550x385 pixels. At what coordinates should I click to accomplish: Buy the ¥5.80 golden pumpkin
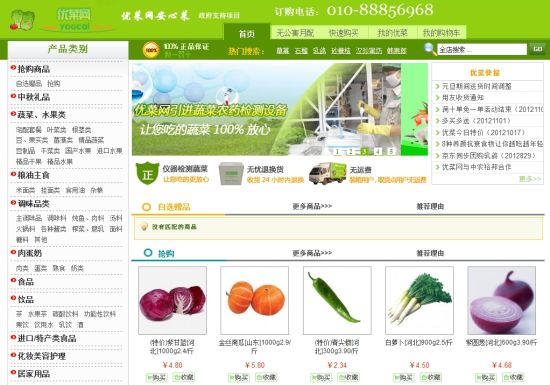pyautogui.click(x=239, y=377)
